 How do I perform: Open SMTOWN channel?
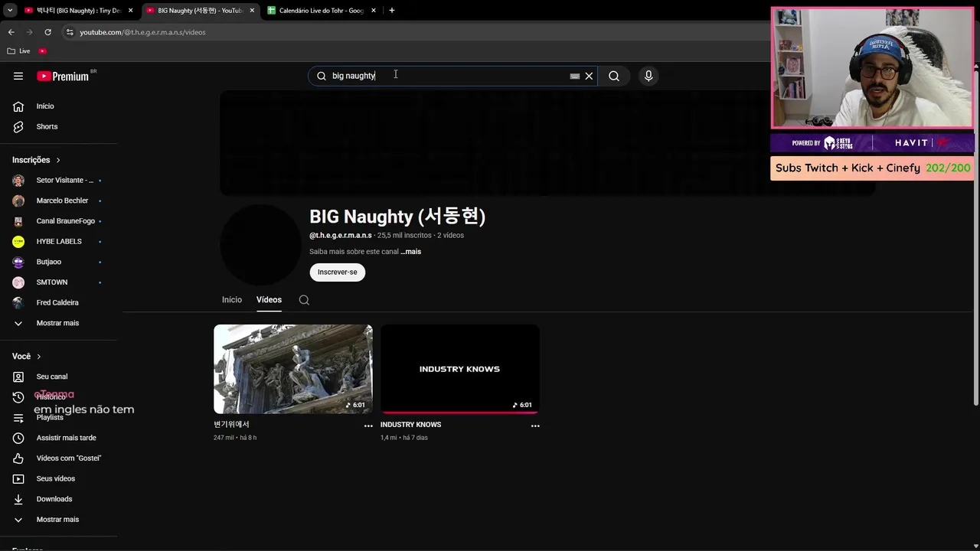(58, 282)
